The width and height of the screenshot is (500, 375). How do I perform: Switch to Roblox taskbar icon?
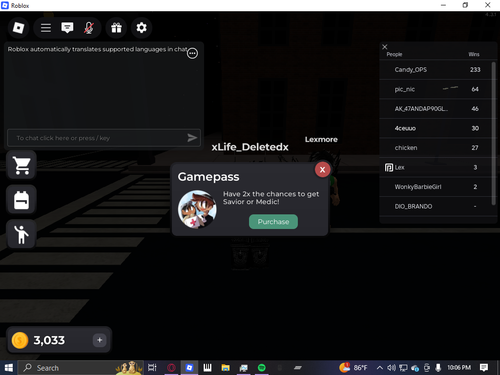click(189, 368)
